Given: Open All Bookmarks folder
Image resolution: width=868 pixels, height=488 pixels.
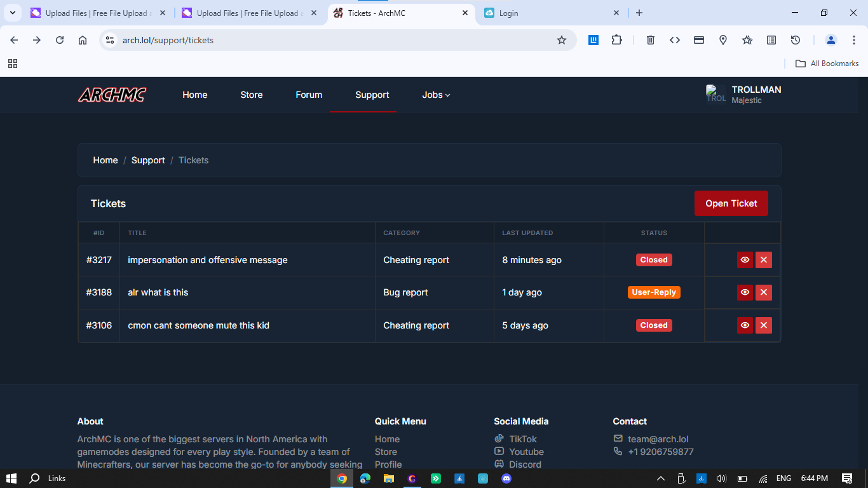Looking at the screenshot, I should tap(827, 64).
